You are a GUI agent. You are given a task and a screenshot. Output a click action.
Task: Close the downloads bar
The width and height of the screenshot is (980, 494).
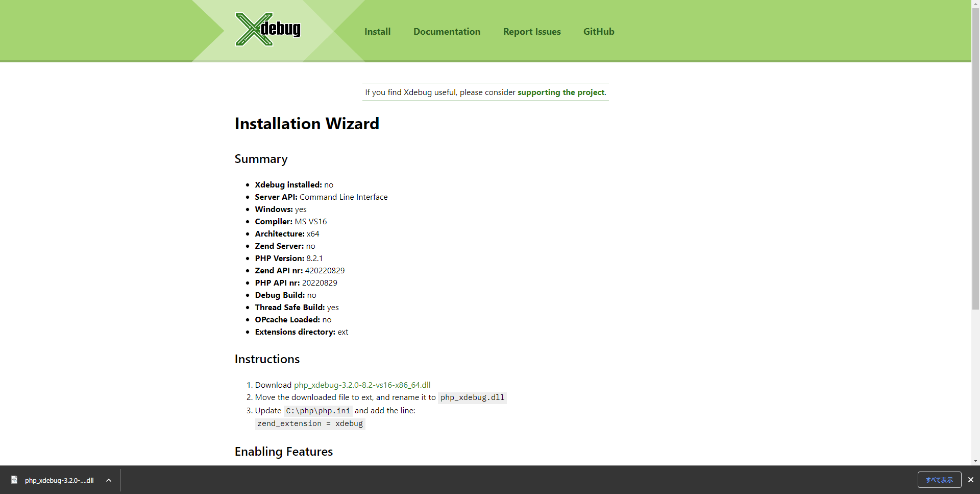coord(971,480)
